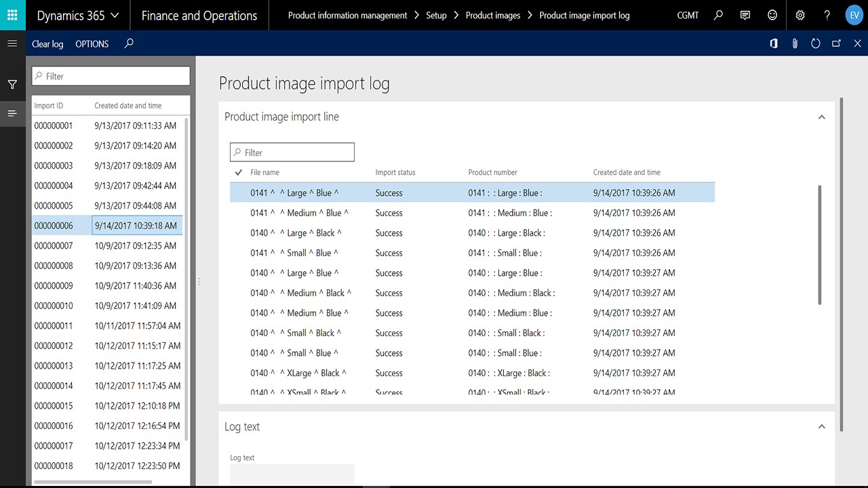Open form in new window icon
Viewport: 868px width, 488px height.
click(x=837, y=43)
